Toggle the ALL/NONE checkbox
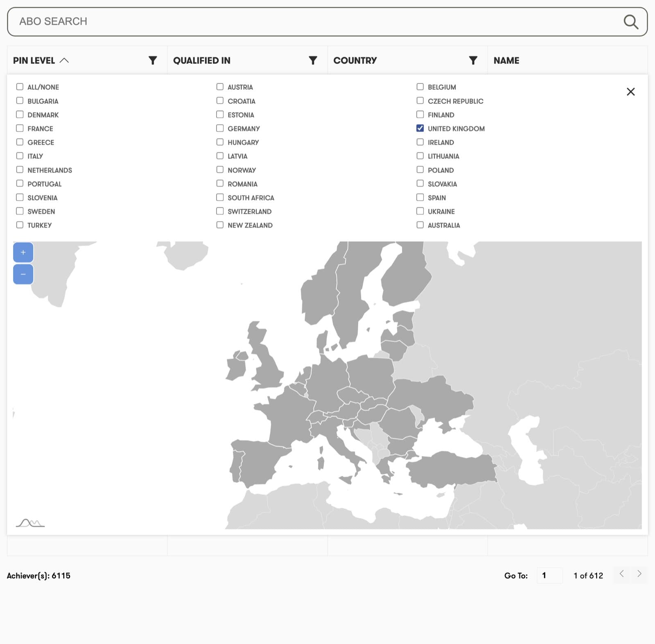This screenshot has width=655, height=644. [x=20, y=87]
